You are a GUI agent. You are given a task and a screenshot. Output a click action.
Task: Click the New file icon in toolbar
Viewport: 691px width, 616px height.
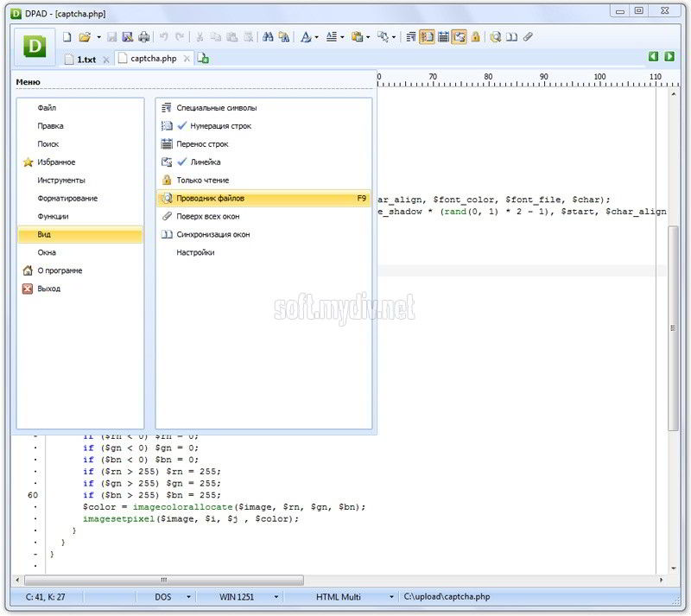click(67, 37)
